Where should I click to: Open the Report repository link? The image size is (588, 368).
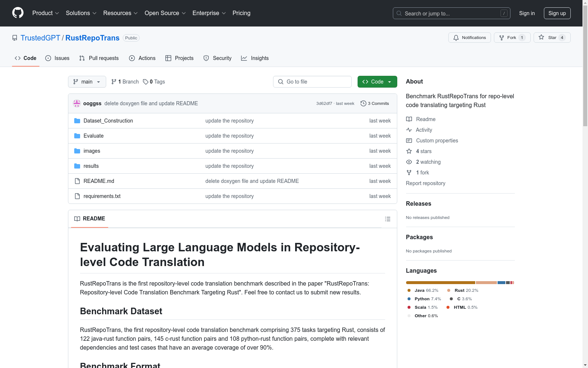426,183
